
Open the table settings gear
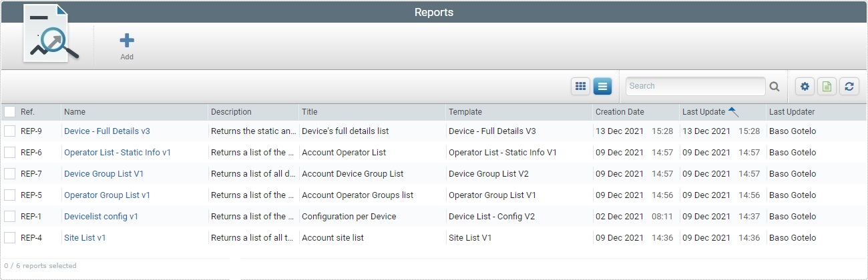(x=805, y=86)
